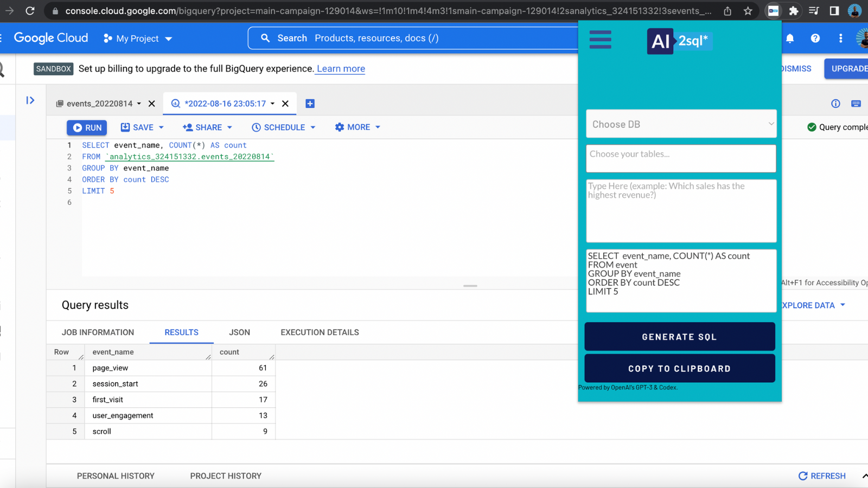Screen dimensions: 868x488
Task: Click the GENERATE SQL button
Action: tap(679, 336)
